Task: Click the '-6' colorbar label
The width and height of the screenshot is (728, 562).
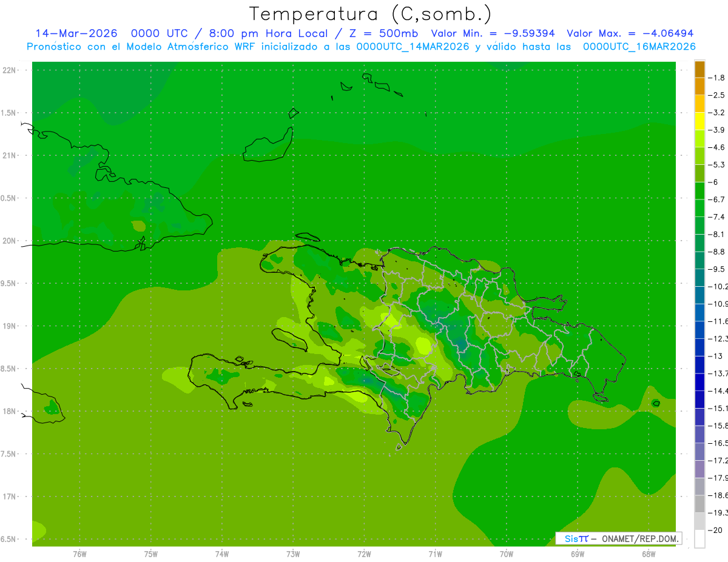Action: 713,182
